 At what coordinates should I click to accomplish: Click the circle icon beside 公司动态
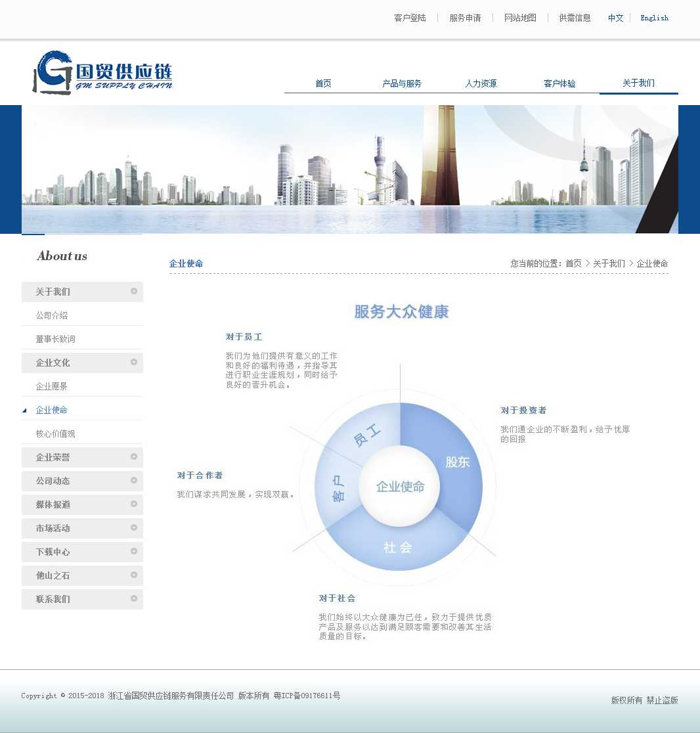click(134, 480)
